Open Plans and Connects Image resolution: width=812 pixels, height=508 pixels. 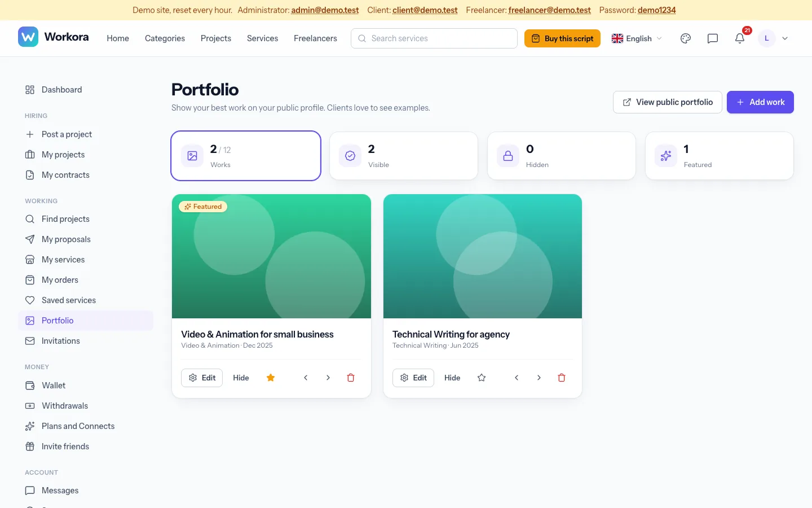click(86, 426)
